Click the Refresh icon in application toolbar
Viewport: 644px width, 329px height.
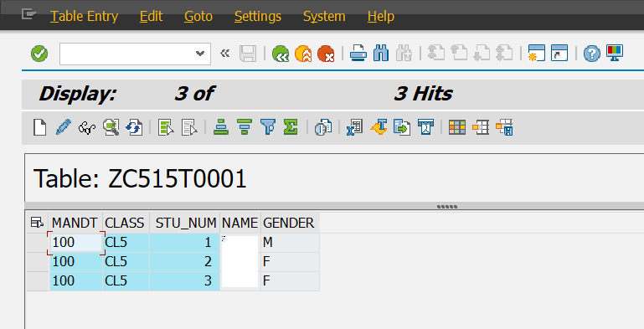[134, 127]
